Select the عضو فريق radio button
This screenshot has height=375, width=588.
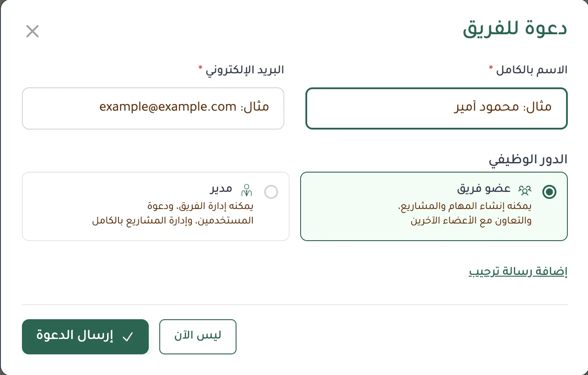549,192
